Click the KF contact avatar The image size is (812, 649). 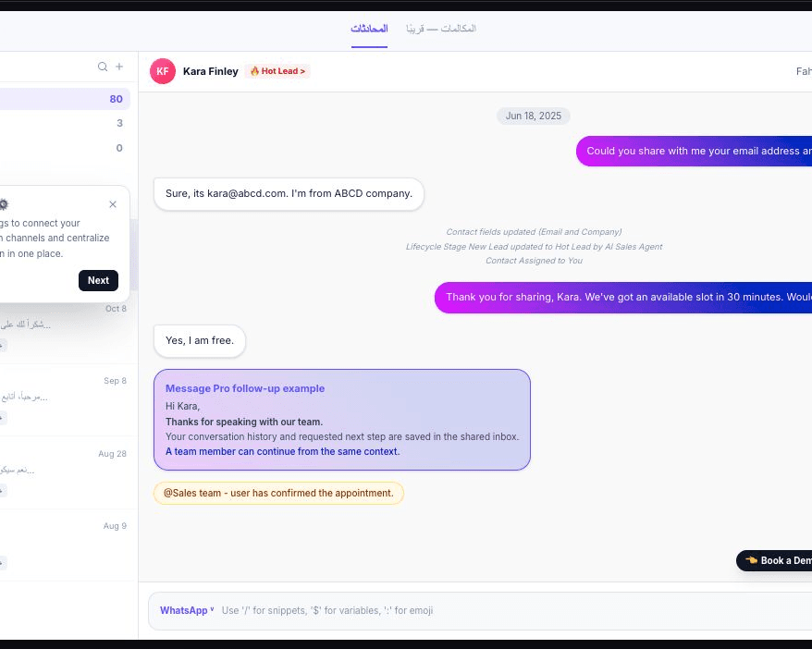coord(163,71)
